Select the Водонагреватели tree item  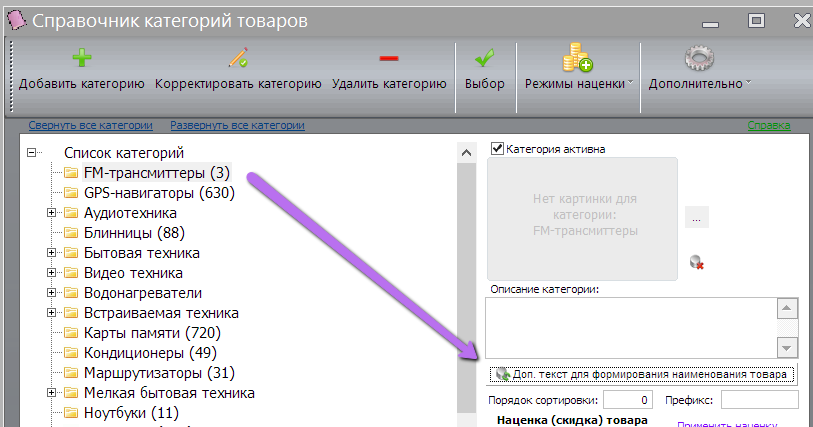(143, 293)
